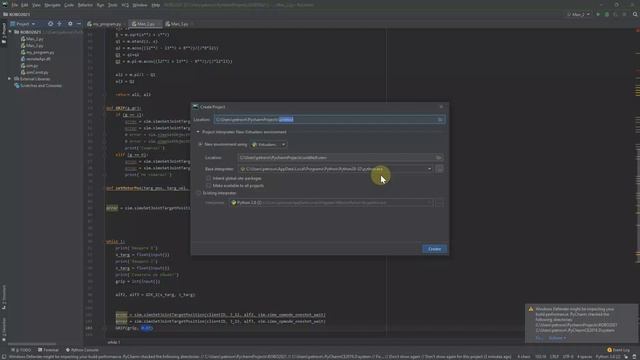Open the Virtualenv environment type dropdown

pos(269,144)
